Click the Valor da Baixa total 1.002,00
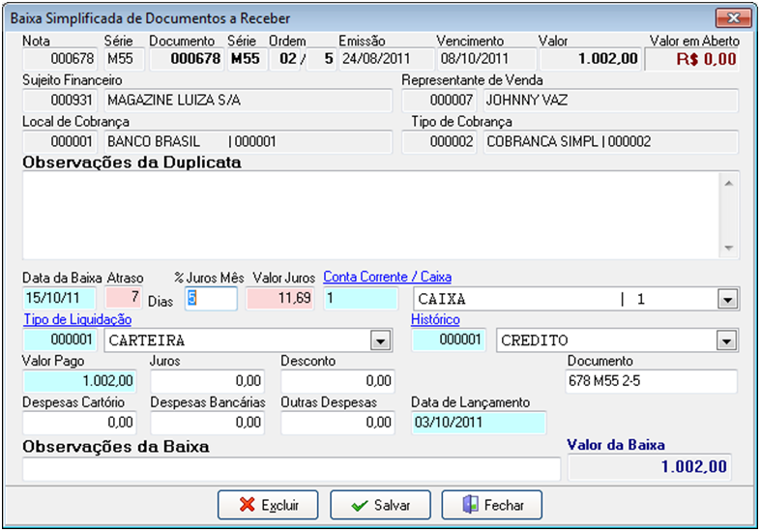761x532 pixels. pyautogui.click(x=650, y=467)
